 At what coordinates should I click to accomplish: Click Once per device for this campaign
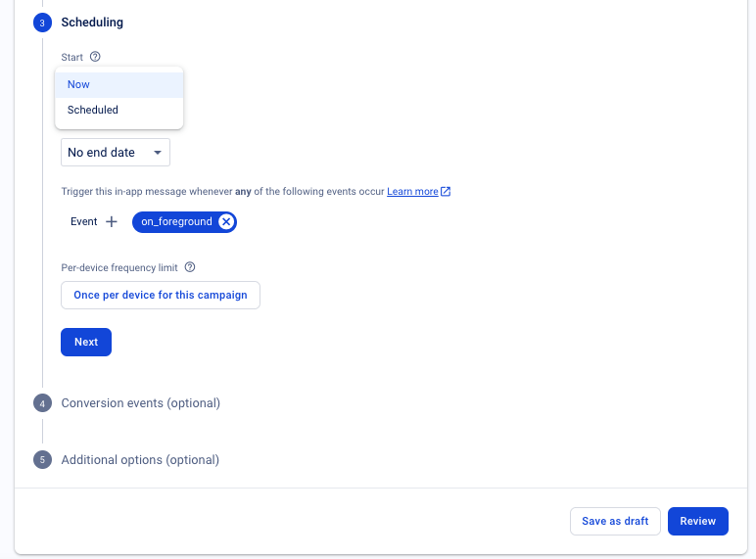pyautogui.click(x=161, y=295)
